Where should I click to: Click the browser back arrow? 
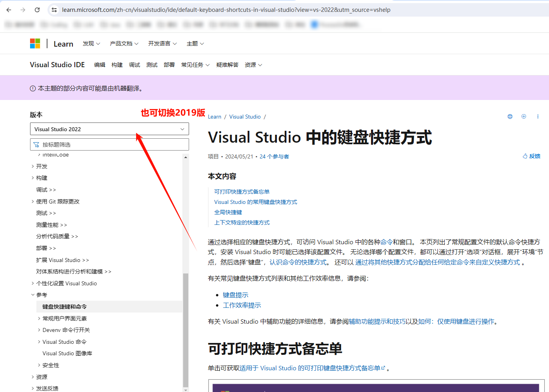coord(9,10)
